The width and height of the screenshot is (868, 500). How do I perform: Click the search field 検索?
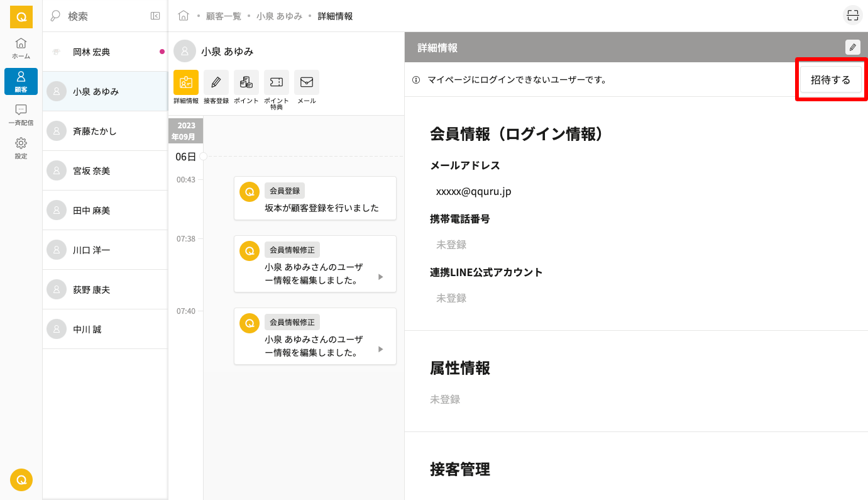101,16
